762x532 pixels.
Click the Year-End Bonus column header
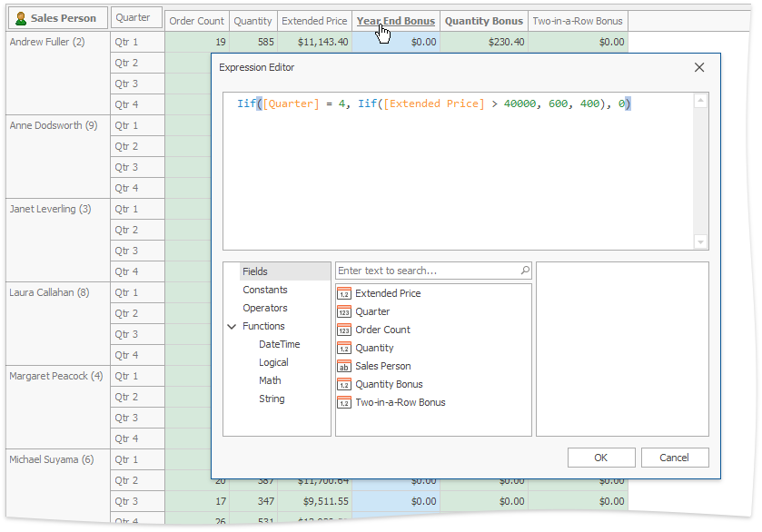coord(395,20)
